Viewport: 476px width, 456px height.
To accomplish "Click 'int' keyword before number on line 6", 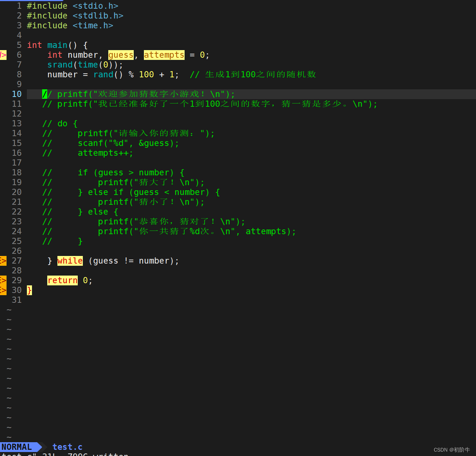I will pos(55,55).
